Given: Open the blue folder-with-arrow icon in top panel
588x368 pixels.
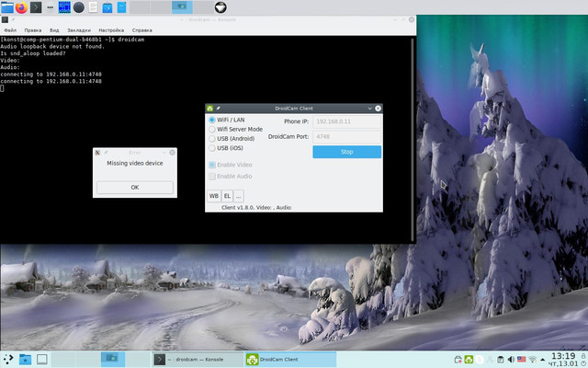Looking at the screenshot, I should tap(107, 7).
